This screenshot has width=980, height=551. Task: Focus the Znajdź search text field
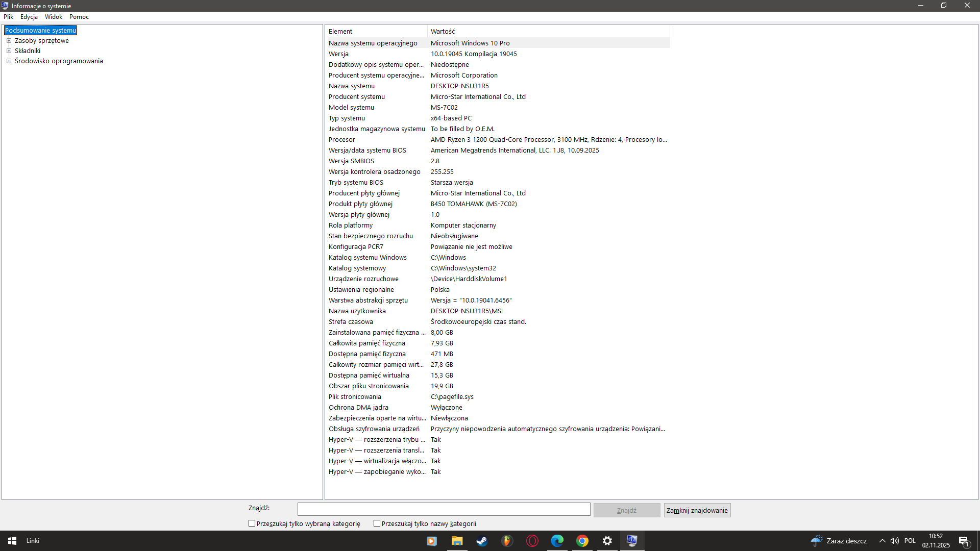click(444, 509)
